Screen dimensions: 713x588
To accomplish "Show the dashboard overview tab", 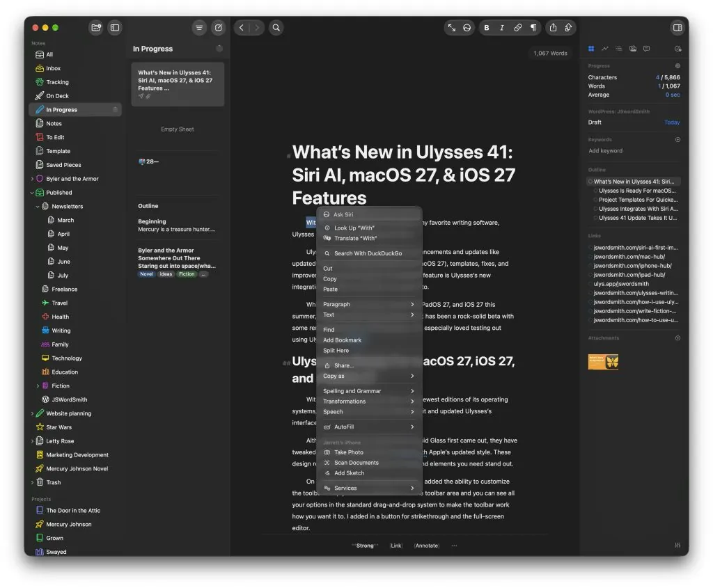I will point(591,49).
